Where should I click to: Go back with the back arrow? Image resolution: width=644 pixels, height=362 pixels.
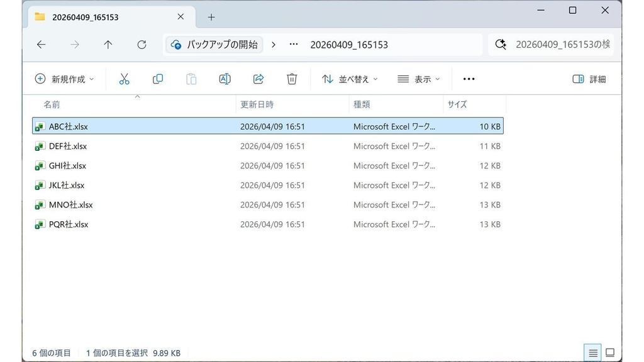click(41, 44)
